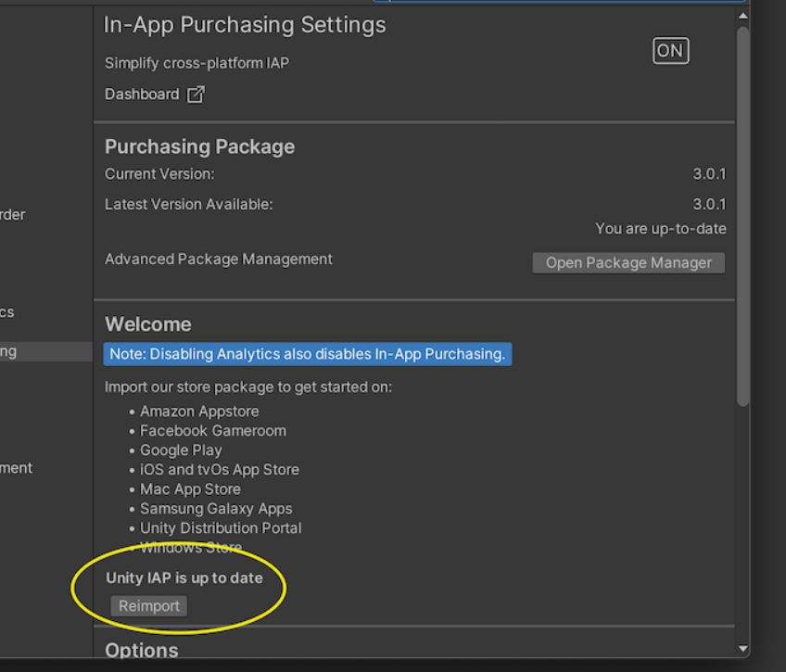Image resolution: width=786 pixels, height=672 pixels.
Task: Click the Analytics note banner
Action: coord(308,354)
